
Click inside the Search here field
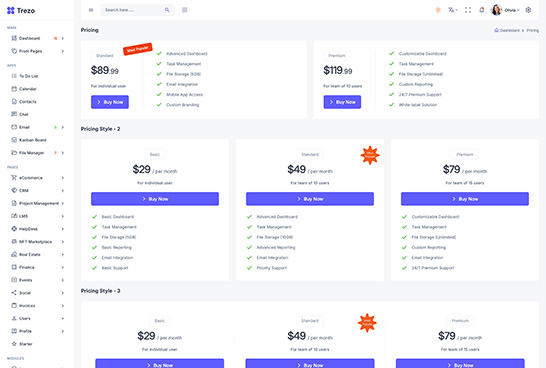(x=132, y=10)
